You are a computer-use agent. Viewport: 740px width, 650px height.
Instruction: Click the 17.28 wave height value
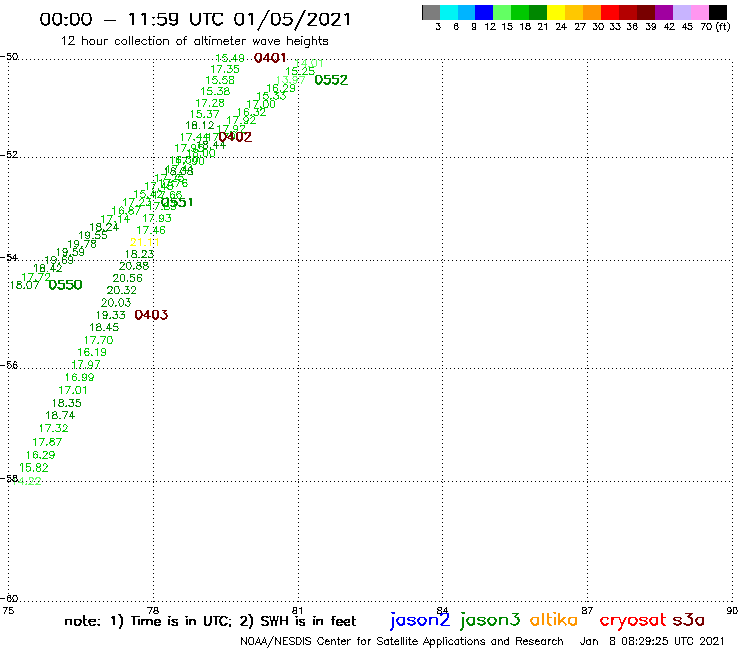pyautogui.click(x=210, y=103)
